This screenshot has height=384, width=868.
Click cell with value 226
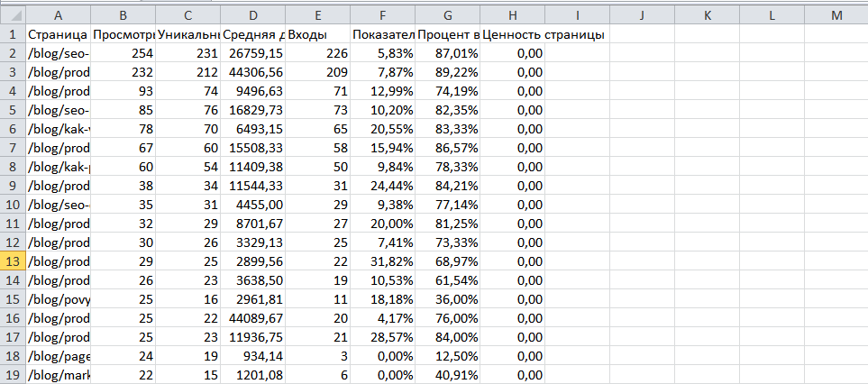[x=318, y=53]
